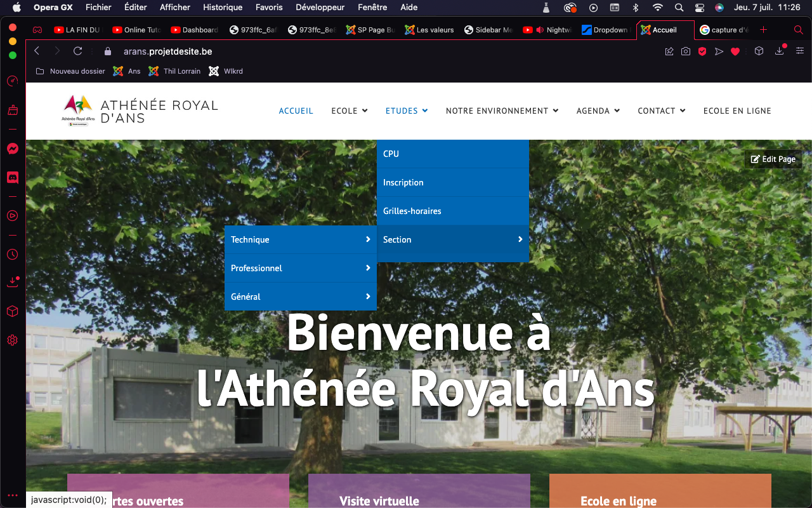Open the Thil Lorrain bookmark
812x508 pixels.
pyautogui.click(x=174, y=71)
